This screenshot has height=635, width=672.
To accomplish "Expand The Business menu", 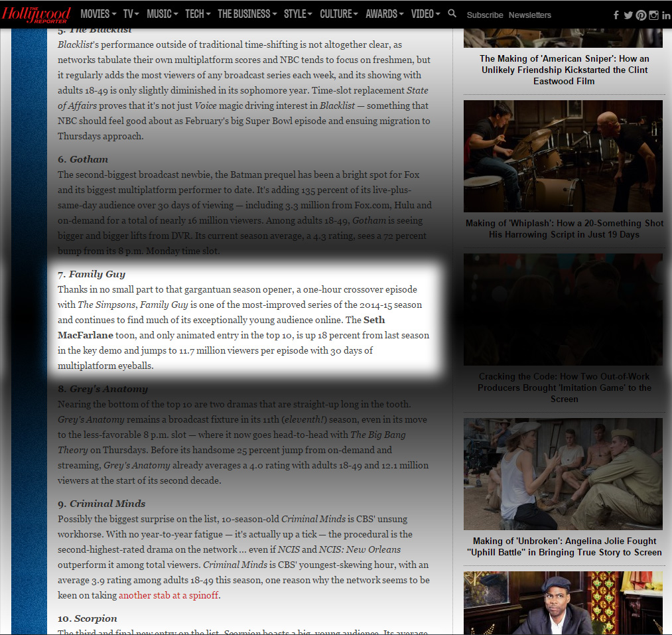I will click(247, 14).
